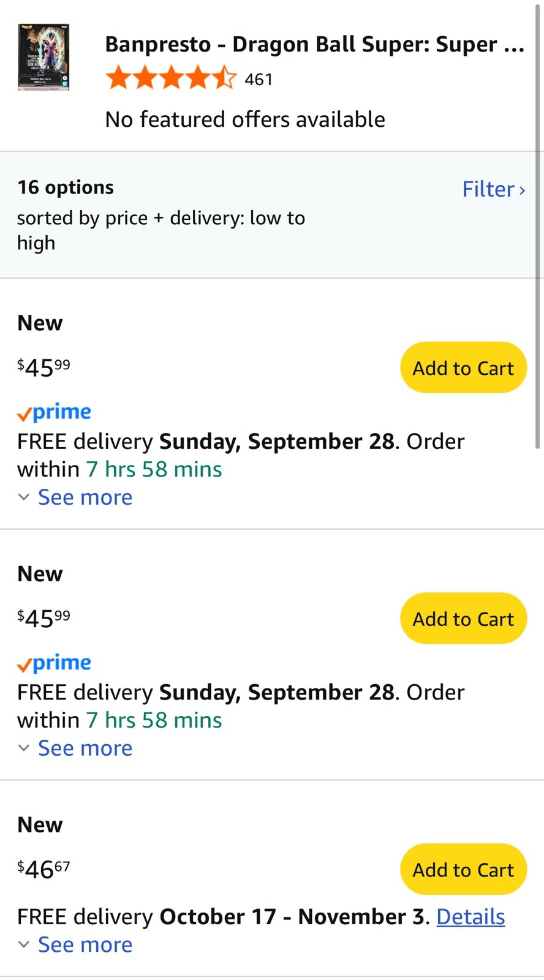
Task: Expand See more on first offer
Action: point(85,497)
